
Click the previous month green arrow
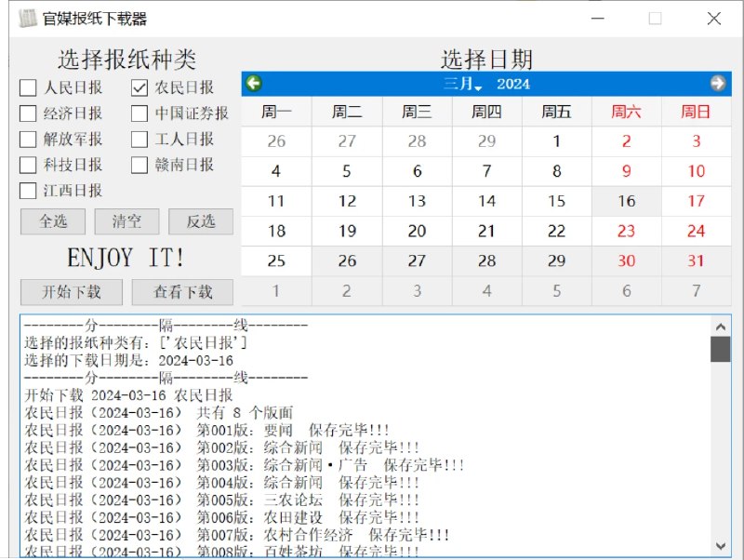coord(251,84)
